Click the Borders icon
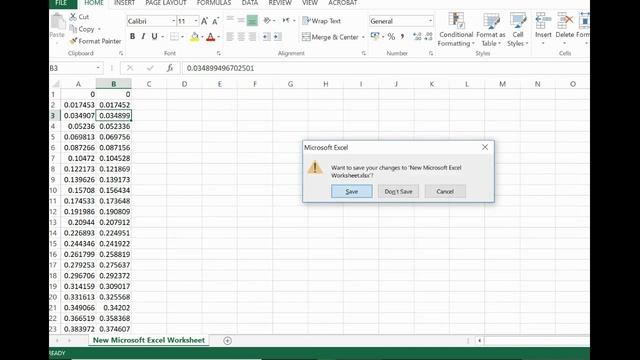This screenshot has width=640, height=360. [x=174, y=37]
